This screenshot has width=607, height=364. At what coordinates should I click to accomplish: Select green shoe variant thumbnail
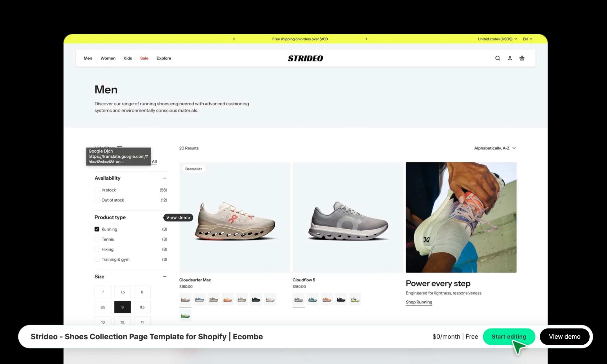coord(185,316)
